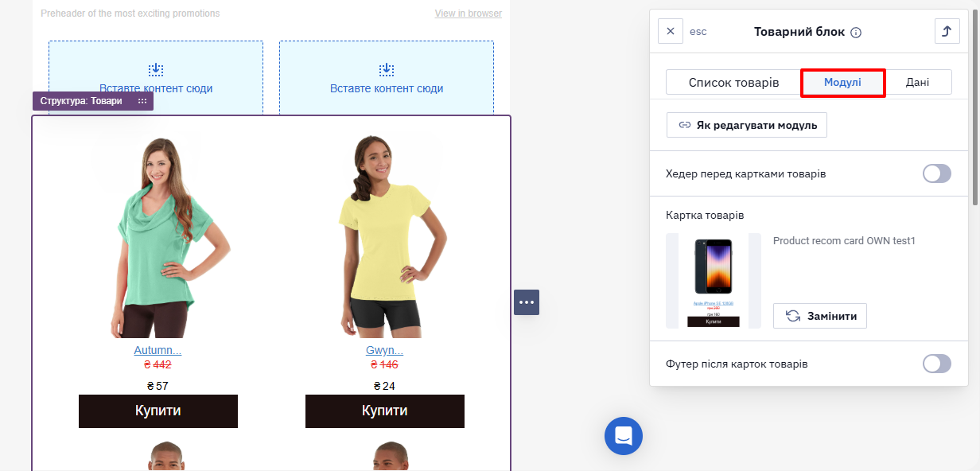
Task: Open the Дані tab
Action: (x=918, y=83)
